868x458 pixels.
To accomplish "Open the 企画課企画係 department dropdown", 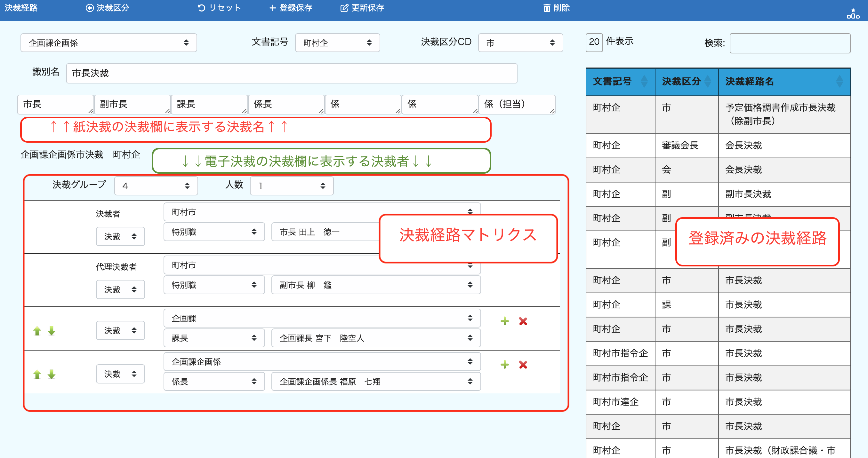I will [x=108, y=43].
